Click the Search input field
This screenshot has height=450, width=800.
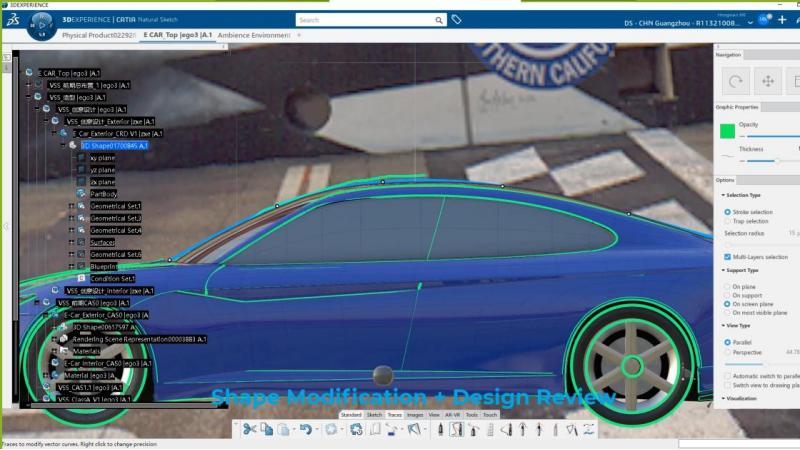pyautogui.click(x=365, y=20)
